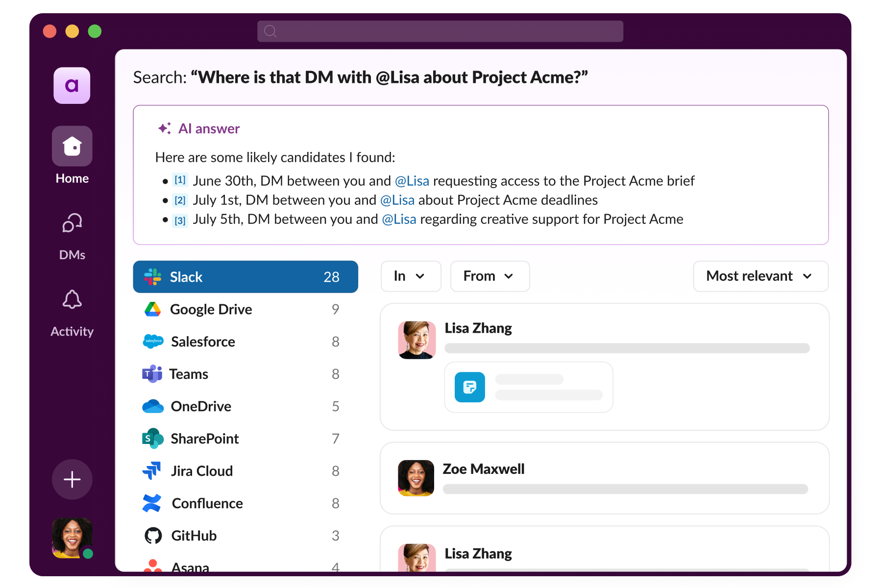
Task: Open the Home view in the sidebar
Action: [x=72, y=147]
